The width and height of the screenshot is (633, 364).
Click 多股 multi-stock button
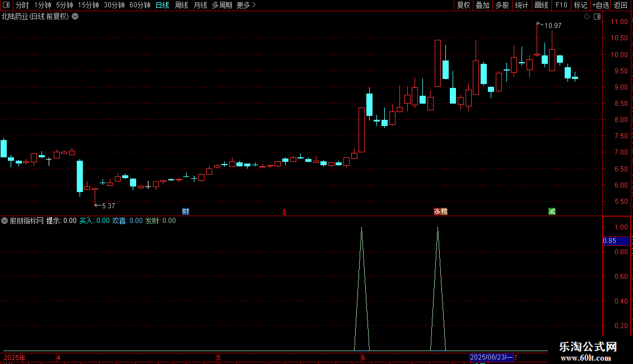[x=502, y=5]
